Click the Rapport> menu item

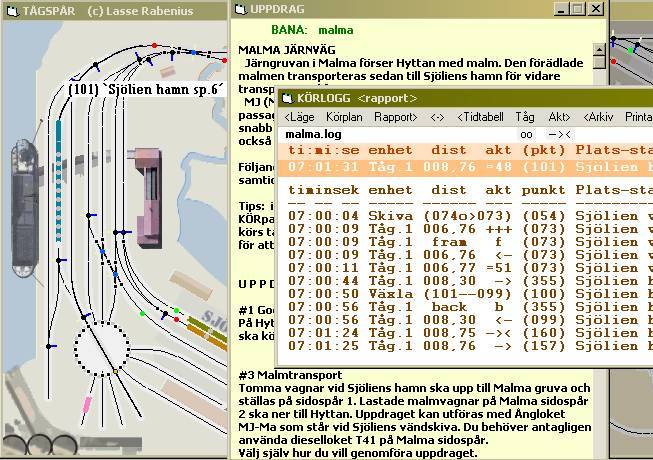click(x=396, y=117)
